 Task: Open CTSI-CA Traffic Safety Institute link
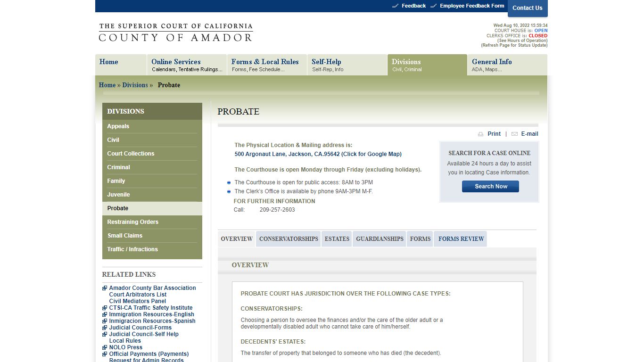[151, 308]
